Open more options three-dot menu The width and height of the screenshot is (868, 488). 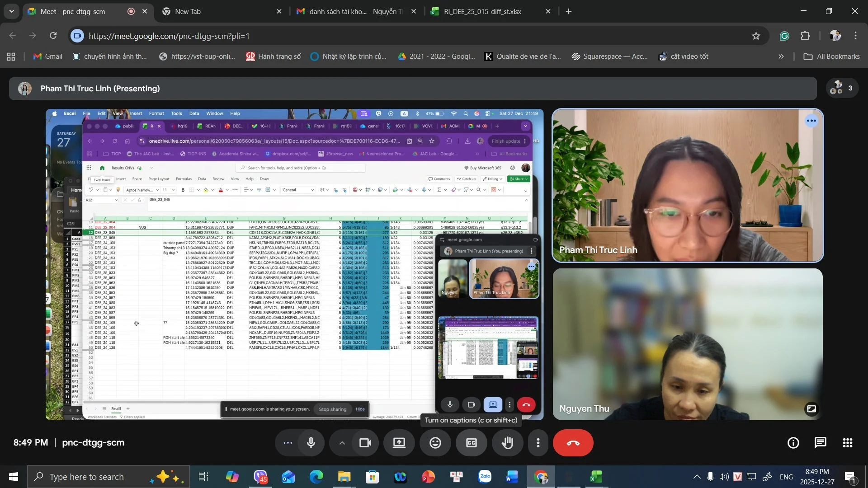[538, 443]
